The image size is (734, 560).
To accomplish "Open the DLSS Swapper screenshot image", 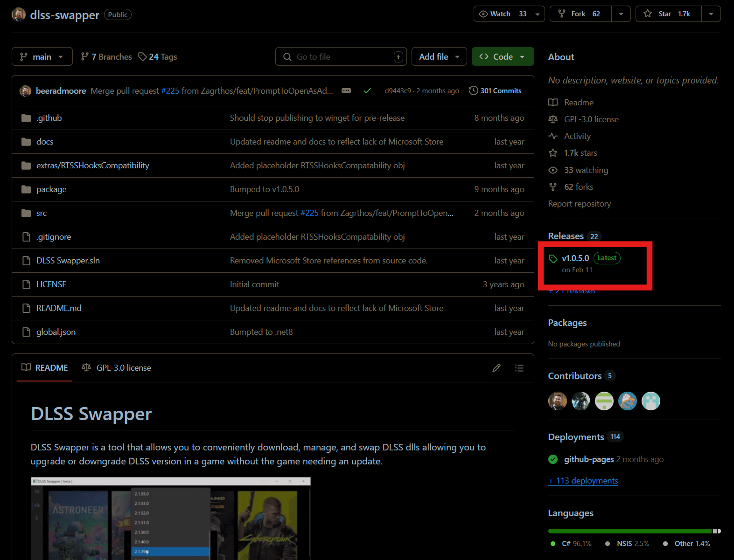I will [171, 519].
